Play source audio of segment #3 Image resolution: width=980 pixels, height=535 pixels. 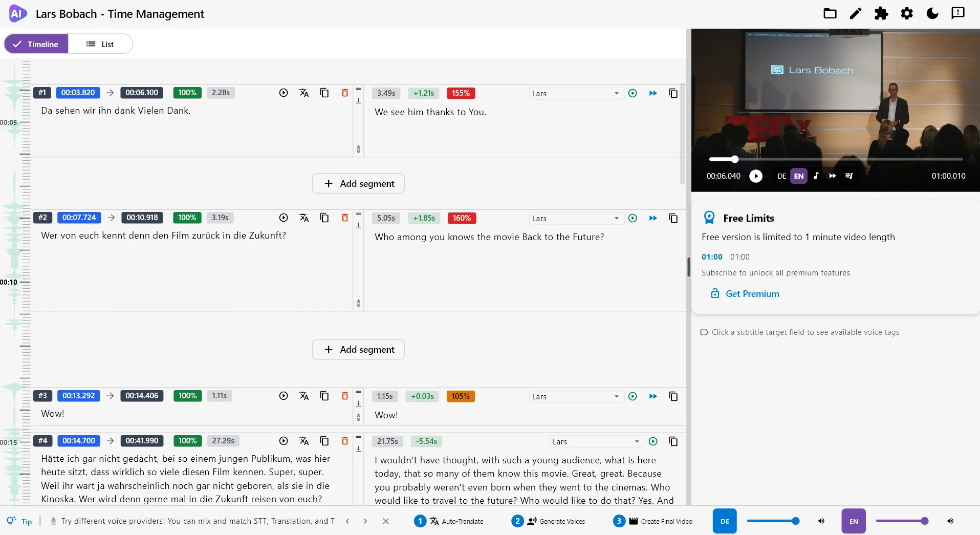tap(284, 396)
